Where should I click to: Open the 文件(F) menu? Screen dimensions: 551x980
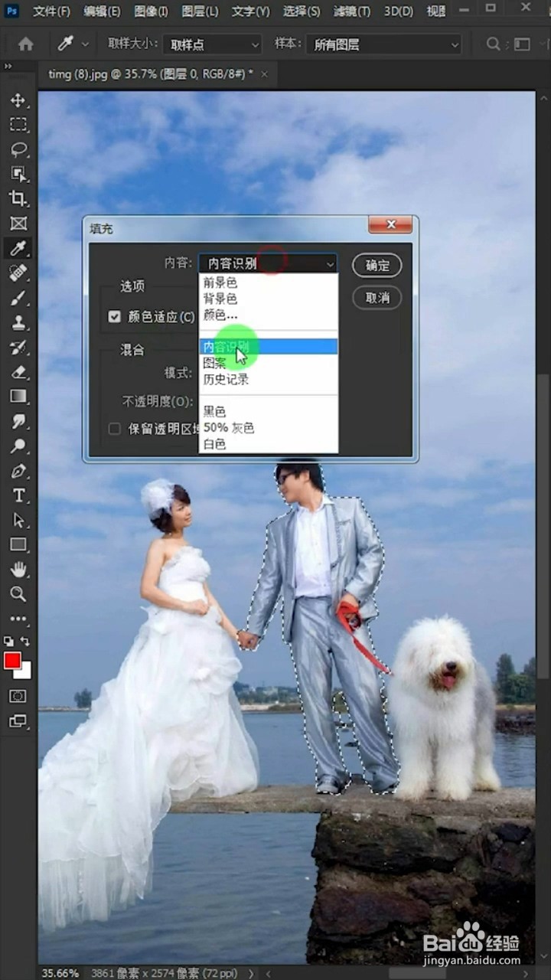tap(51, 11)
